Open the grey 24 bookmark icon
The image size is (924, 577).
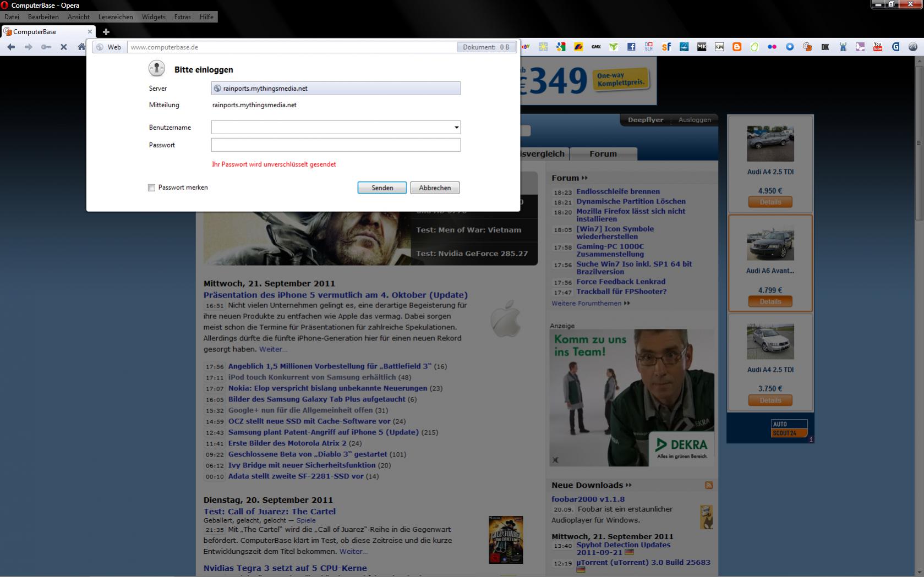[913, 47]
